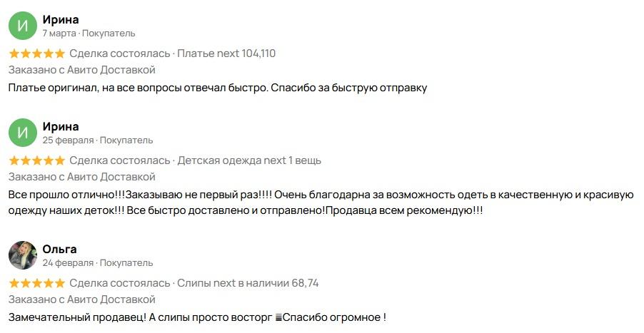Click the five-star rating on March 7 review

point(37,53)
